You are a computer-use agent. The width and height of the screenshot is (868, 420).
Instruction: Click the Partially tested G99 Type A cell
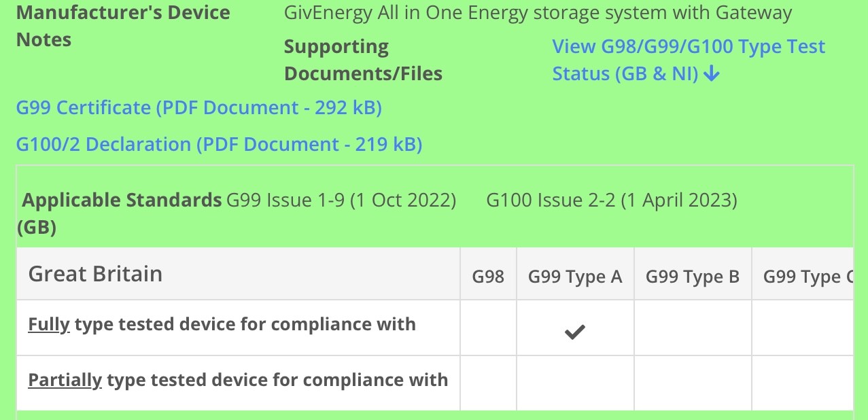575,383
